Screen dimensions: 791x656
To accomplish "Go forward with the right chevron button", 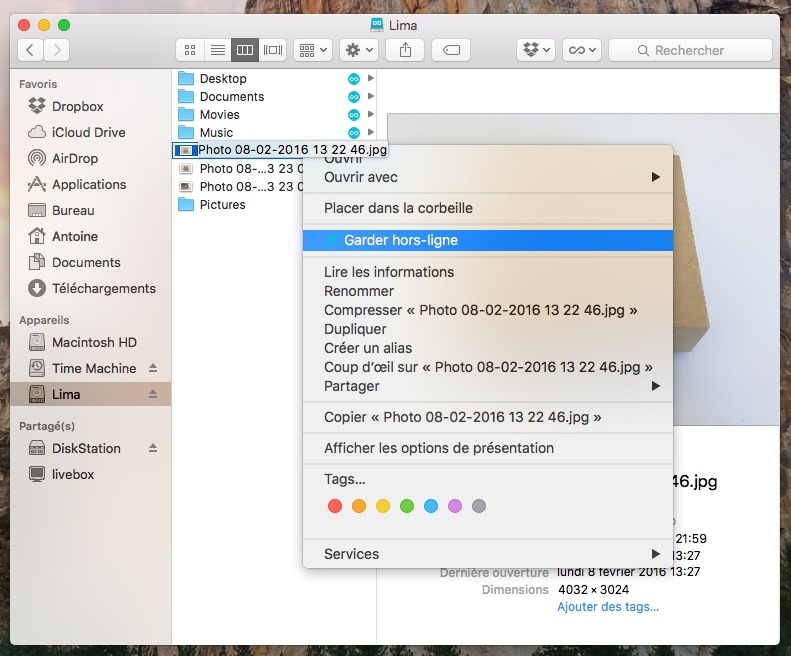I will pyautogui.click(x=56, y=50).
